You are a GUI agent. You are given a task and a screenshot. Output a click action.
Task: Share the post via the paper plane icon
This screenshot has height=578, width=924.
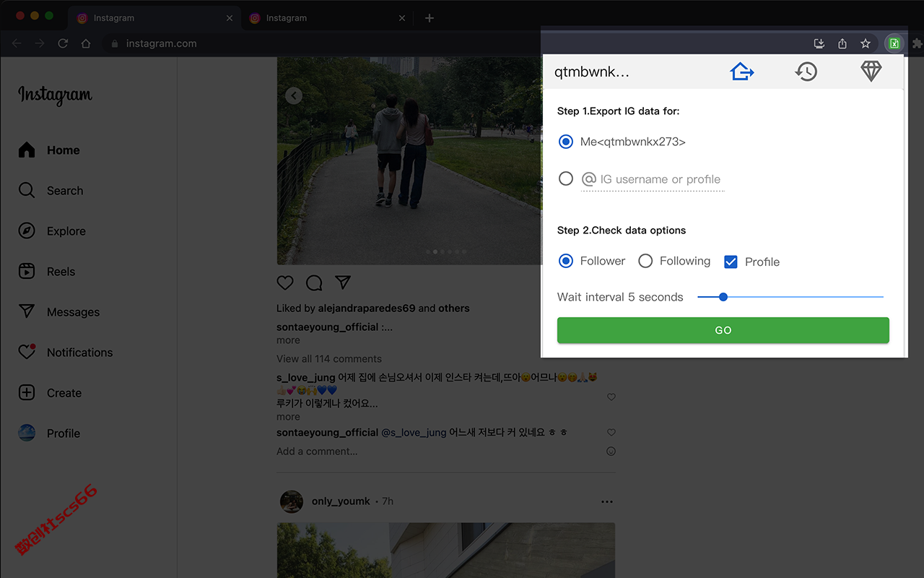tap(343, 282)
